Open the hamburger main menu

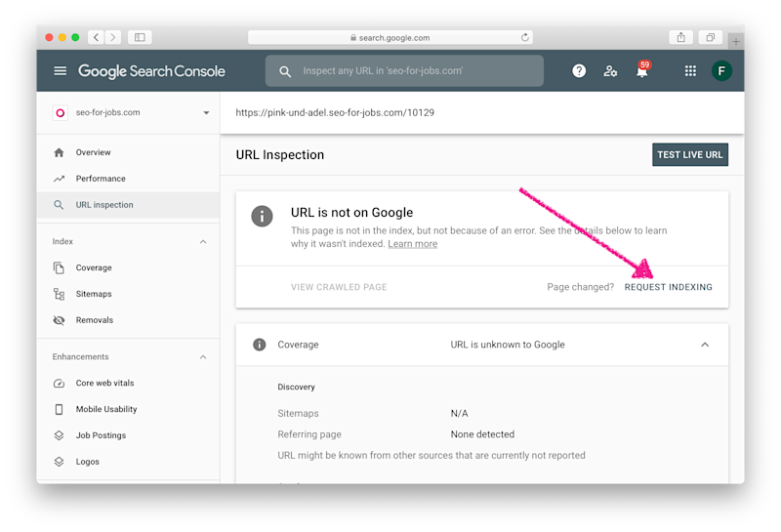coord(61,70)
